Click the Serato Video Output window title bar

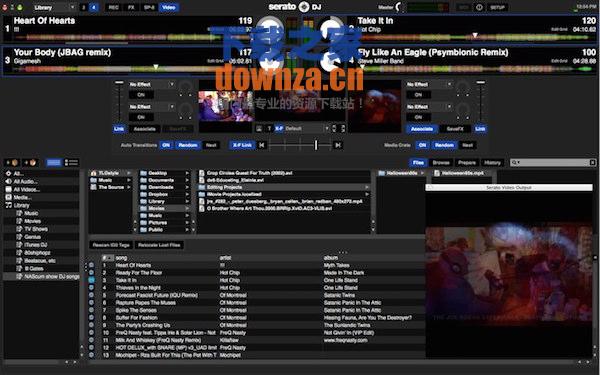coord(509,188)
